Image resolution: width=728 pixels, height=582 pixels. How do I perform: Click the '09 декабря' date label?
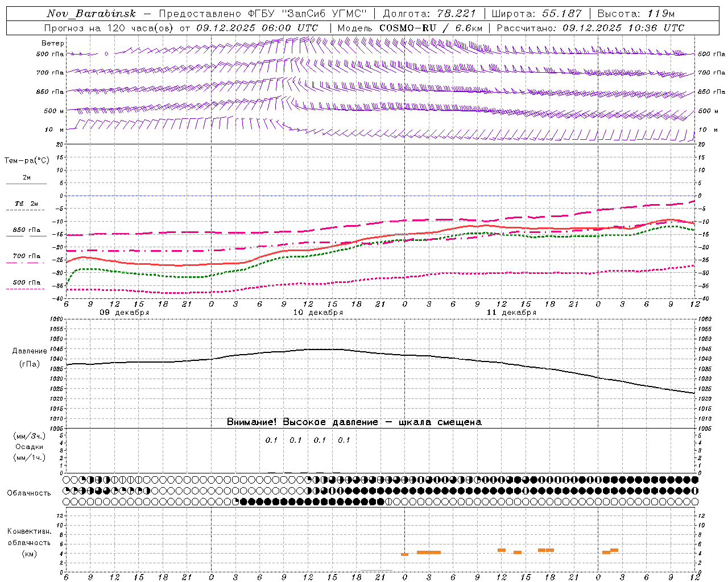click(125, 313)
